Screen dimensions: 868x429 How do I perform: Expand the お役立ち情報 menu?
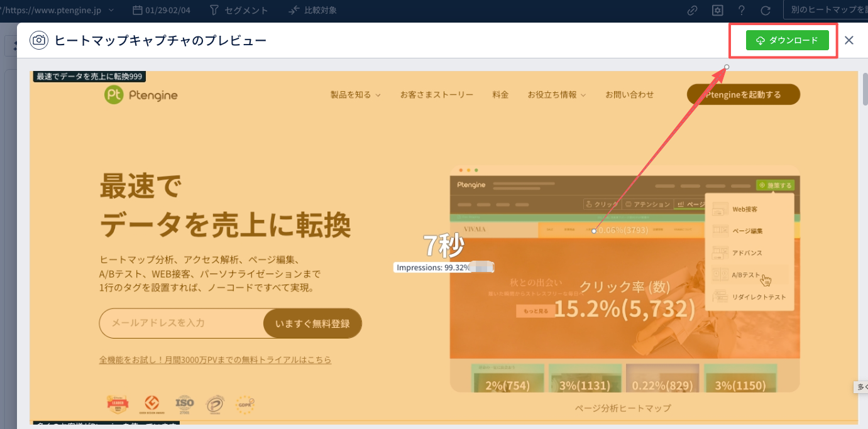[x=557, y=95]
